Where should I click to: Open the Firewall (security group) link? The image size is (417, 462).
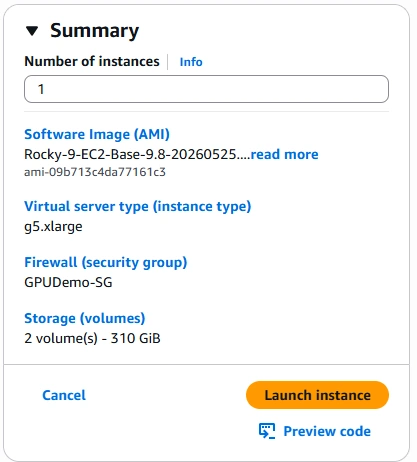(106, 263)
